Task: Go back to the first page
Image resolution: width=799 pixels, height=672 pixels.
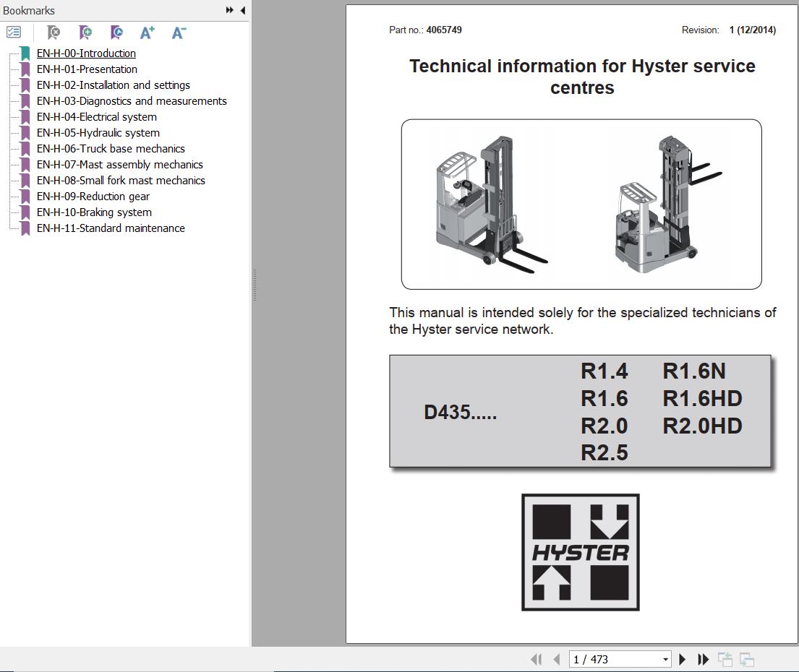Action: coord(537,659)
